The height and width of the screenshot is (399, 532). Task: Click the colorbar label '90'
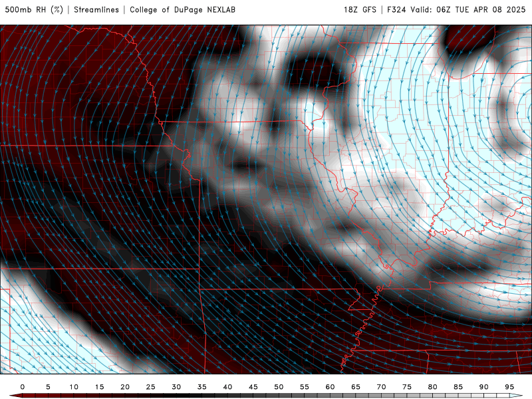[483, 387]
